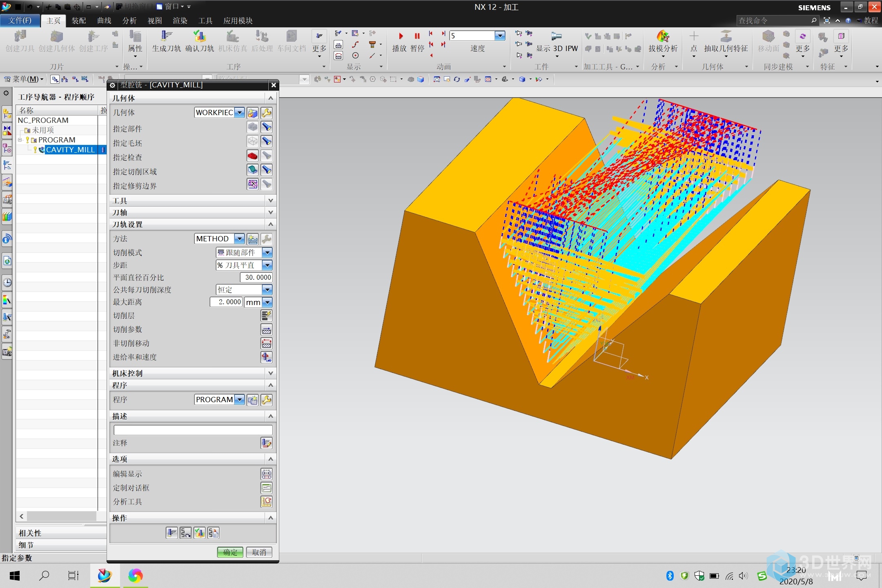The height and width of the screenshot is (588, 882).
Task: Open Common Depth per Cut (公共每刀切削深度) dropdown
Action: point(267,290)
